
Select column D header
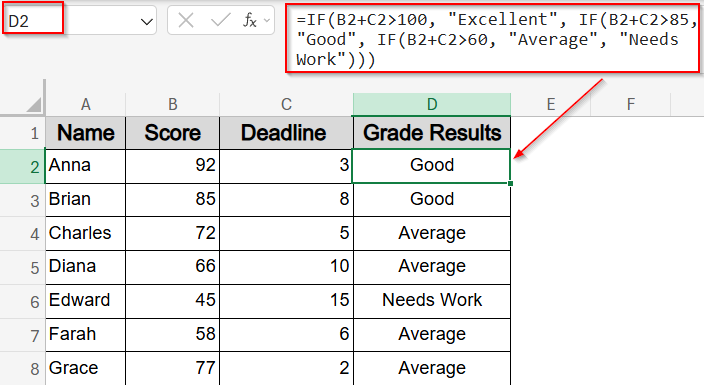(431, 104)
